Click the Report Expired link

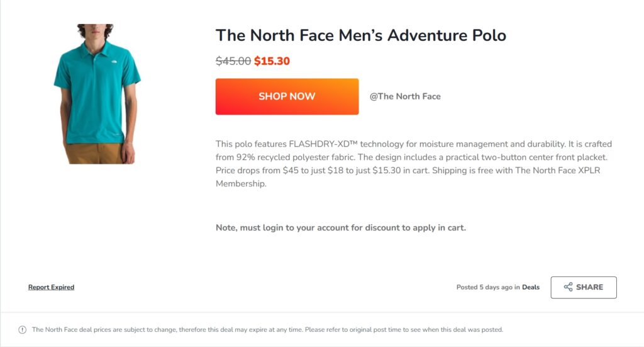point(51,287)
